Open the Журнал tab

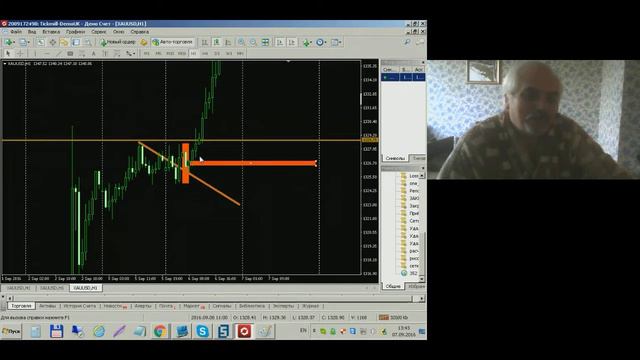point(310,306)
